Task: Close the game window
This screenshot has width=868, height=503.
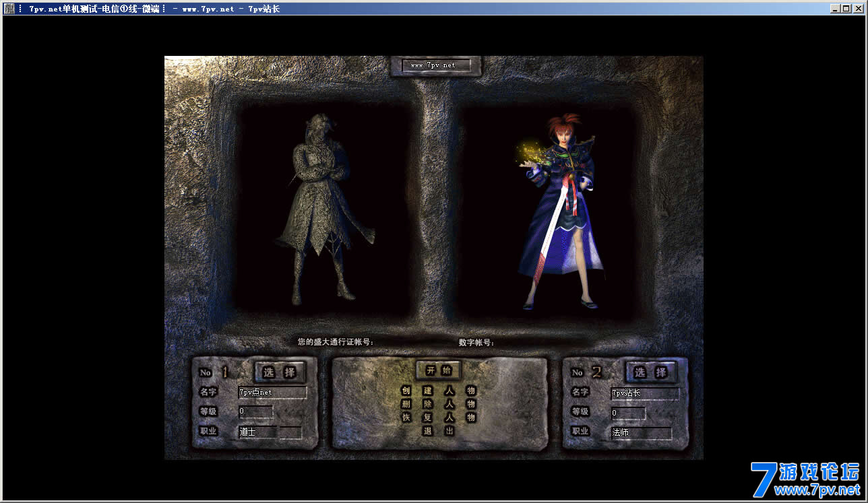Action: [858, 9]
